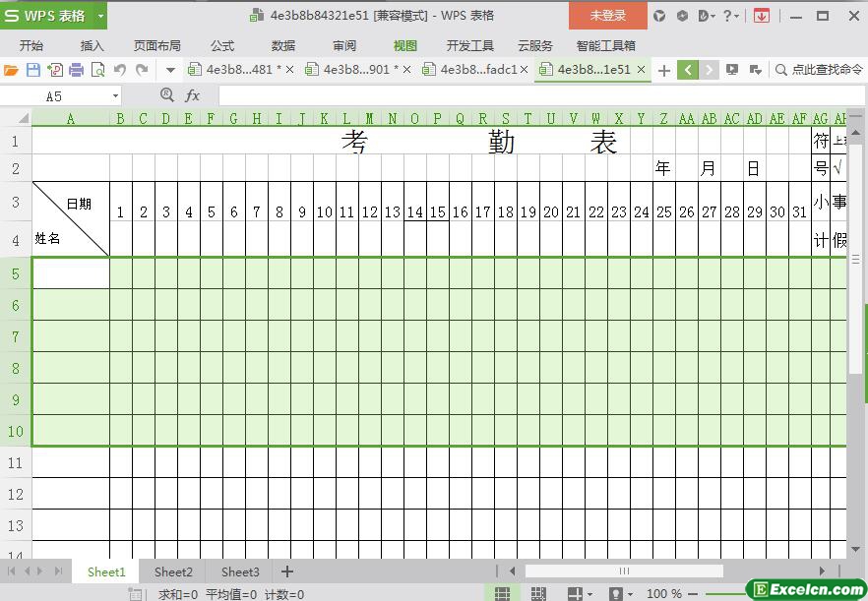Click the 点此查找命令 search command box
Screen dimensions: 868x601
(x=819, y=70)
